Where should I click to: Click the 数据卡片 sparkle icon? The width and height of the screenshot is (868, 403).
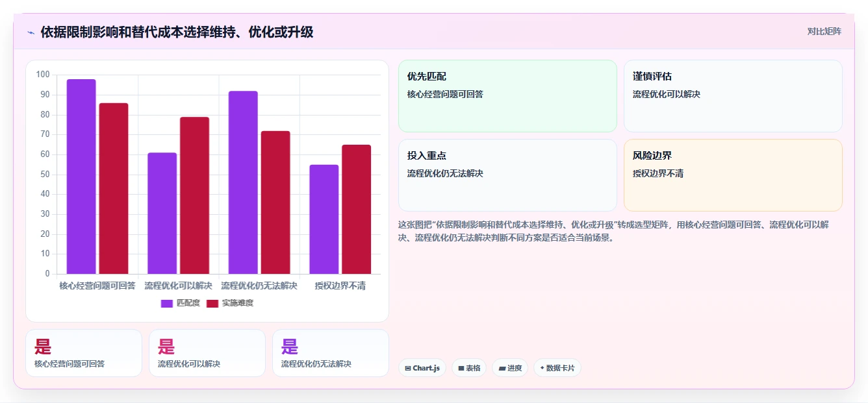[542, 368]
